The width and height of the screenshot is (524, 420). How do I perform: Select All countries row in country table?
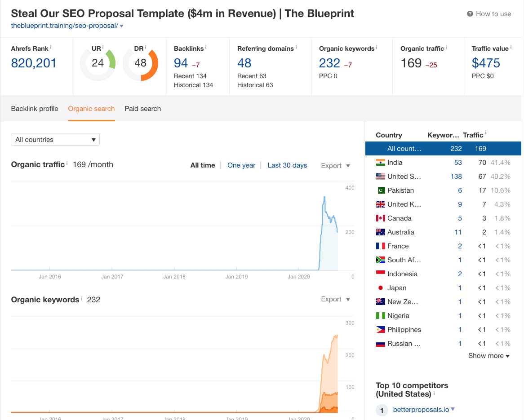pyautogui.click(x=443, y=149)
